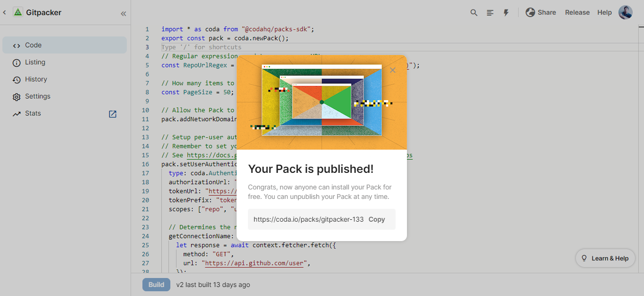Click the Gitpacker pack title
The height and width of the screenshot is (296, 644).
click(44, 13)
